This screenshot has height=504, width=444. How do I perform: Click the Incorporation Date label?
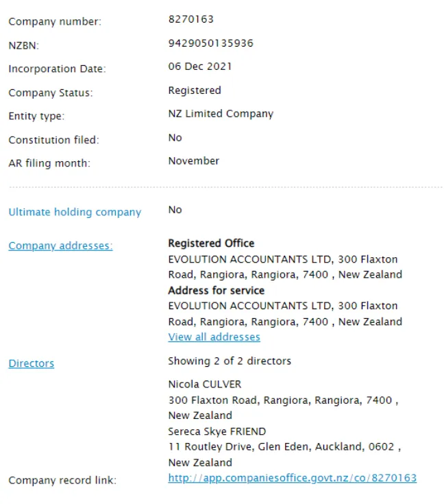[57, 69]
